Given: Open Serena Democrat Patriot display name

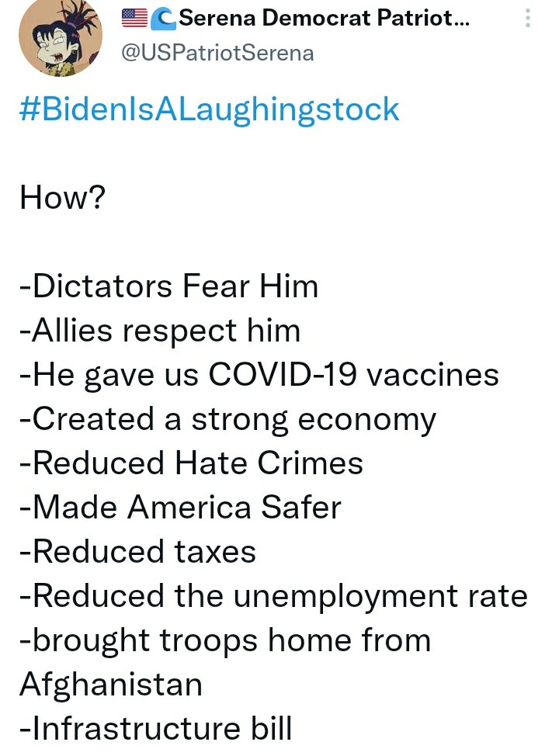Looking at the screenshot, I should (x=324, y=18).
